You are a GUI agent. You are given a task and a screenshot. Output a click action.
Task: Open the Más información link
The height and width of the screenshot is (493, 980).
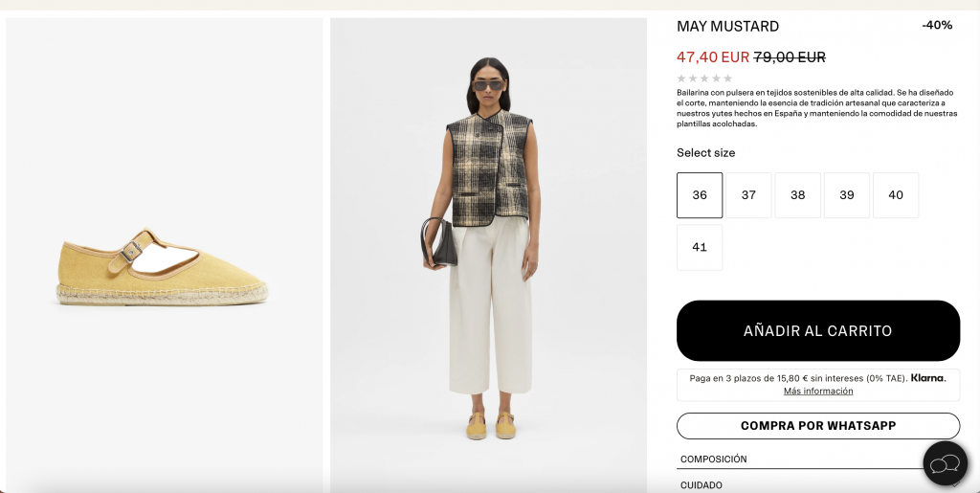tap(818, 392)
